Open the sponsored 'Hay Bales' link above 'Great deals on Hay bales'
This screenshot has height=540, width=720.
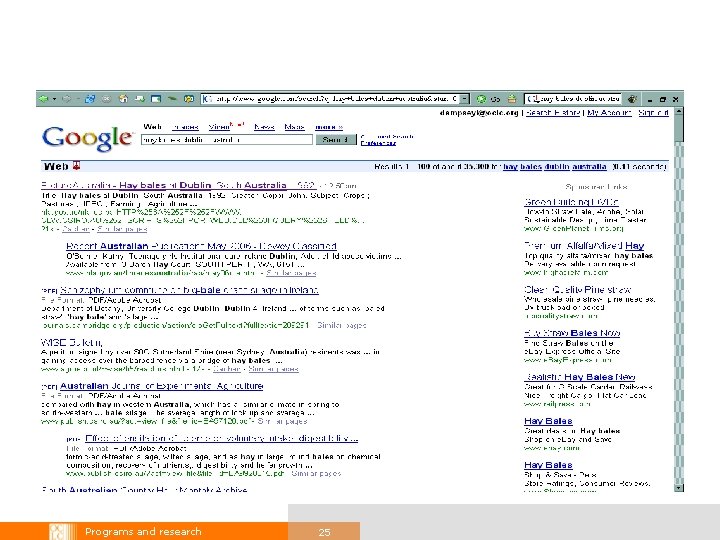(x=548, y=421)
